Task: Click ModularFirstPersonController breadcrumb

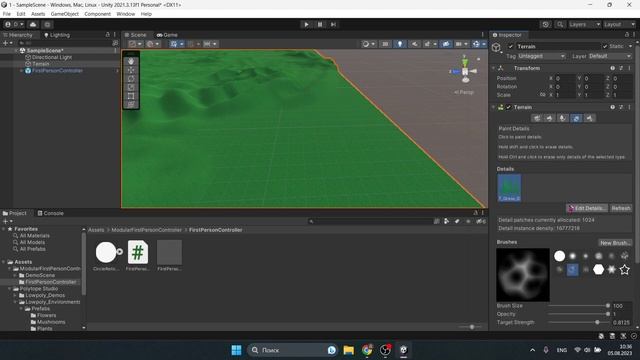Action: pos(146,230)
